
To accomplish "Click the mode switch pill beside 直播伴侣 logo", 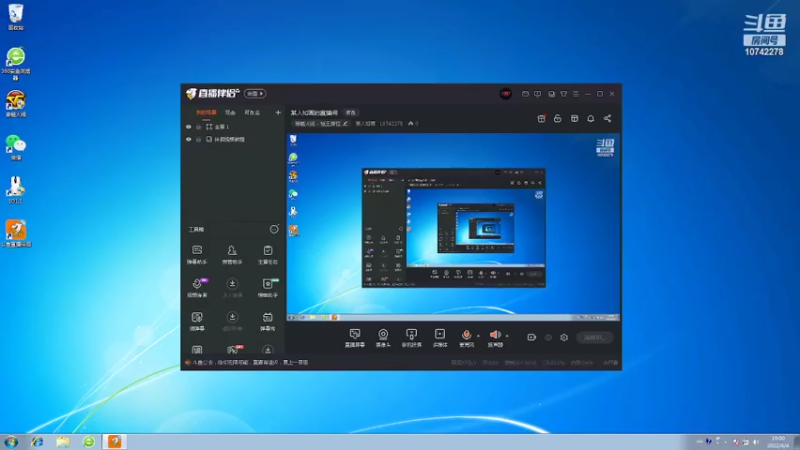I will 255,93.
